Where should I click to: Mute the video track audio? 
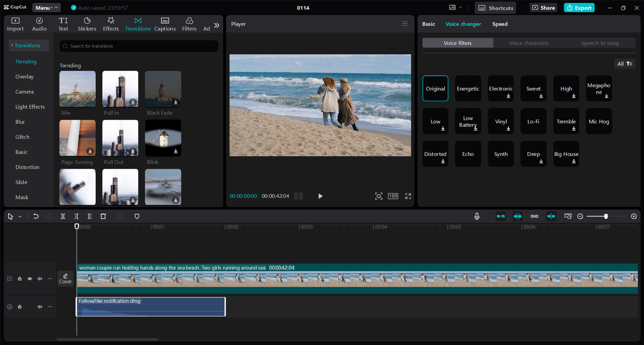point(40,279)
